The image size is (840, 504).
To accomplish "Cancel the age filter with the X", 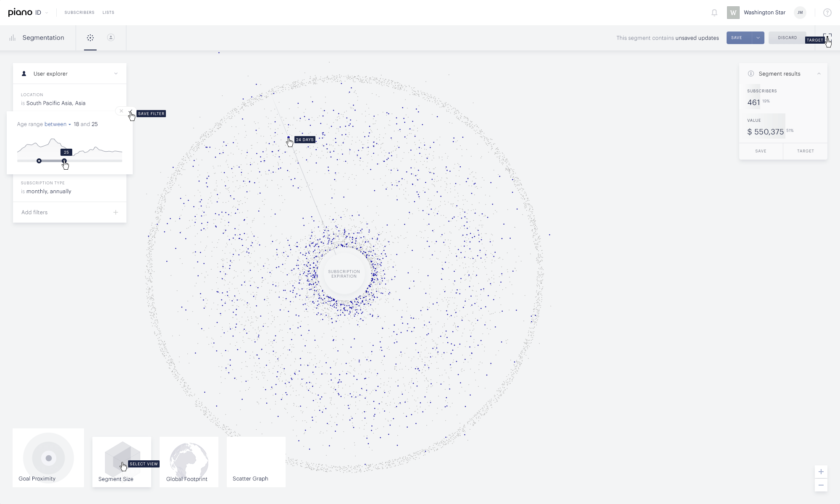I will (x=121, y=111).
